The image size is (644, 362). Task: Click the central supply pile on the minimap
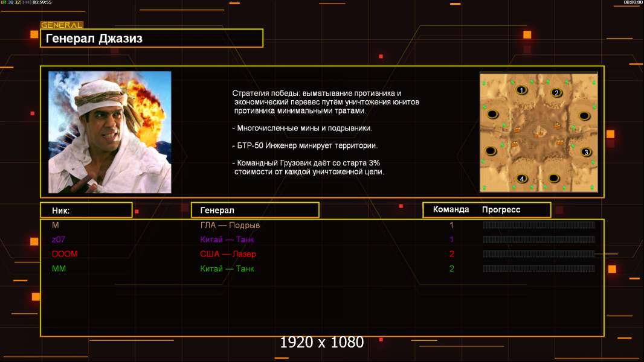(x=538, y=132)
